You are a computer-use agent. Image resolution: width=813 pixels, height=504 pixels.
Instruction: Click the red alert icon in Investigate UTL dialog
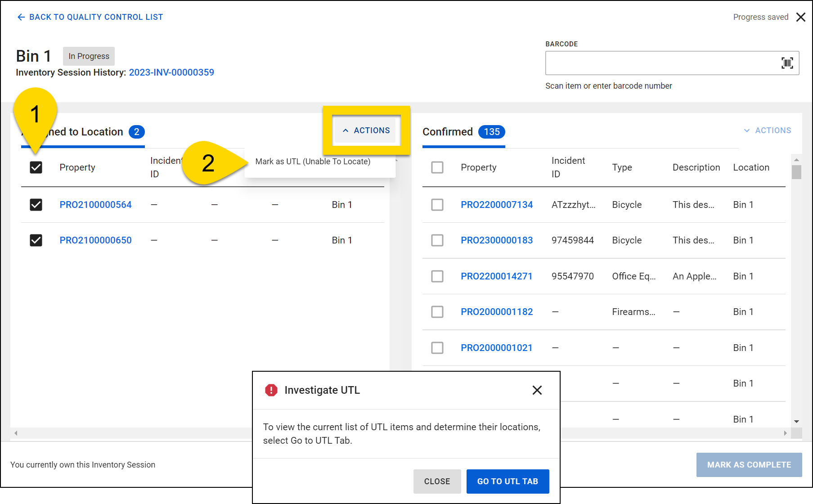[x=271, y=391]
